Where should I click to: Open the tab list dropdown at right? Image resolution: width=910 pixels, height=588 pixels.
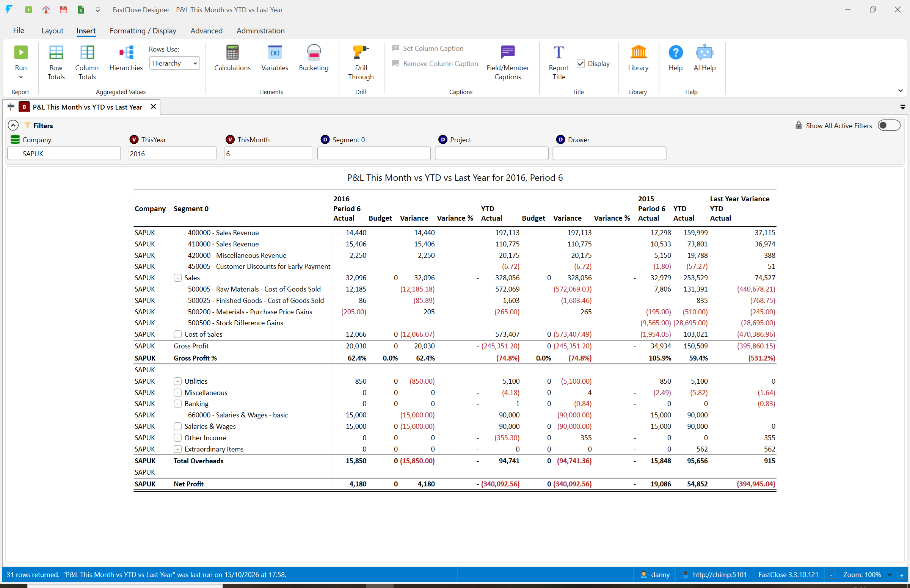pyautogui.click(x=903, y=107)
